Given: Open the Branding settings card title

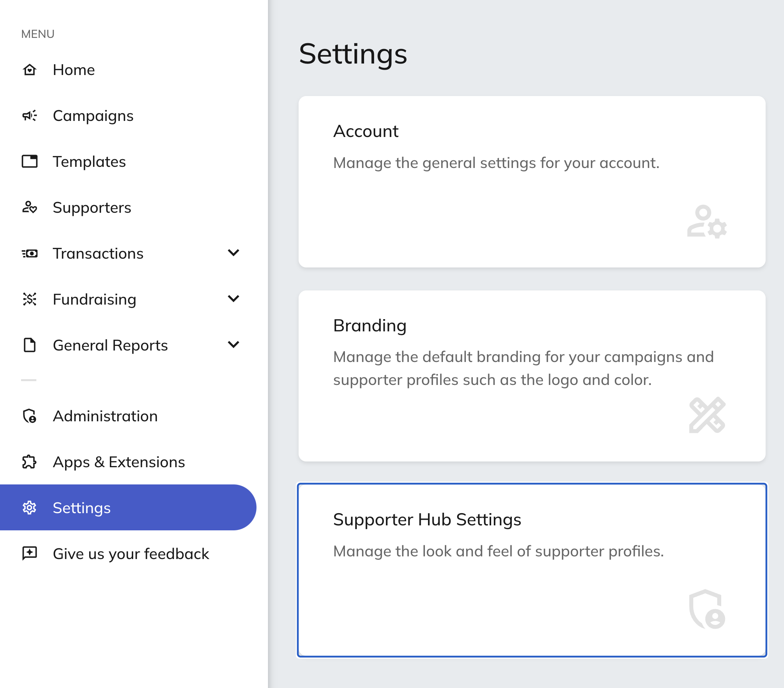Looking at the screenshot, I should [370, 326].
